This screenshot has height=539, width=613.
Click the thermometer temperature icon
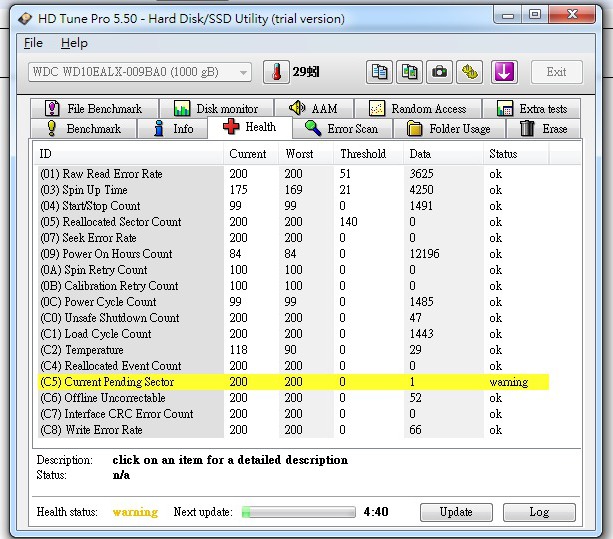tap(276, 72)
